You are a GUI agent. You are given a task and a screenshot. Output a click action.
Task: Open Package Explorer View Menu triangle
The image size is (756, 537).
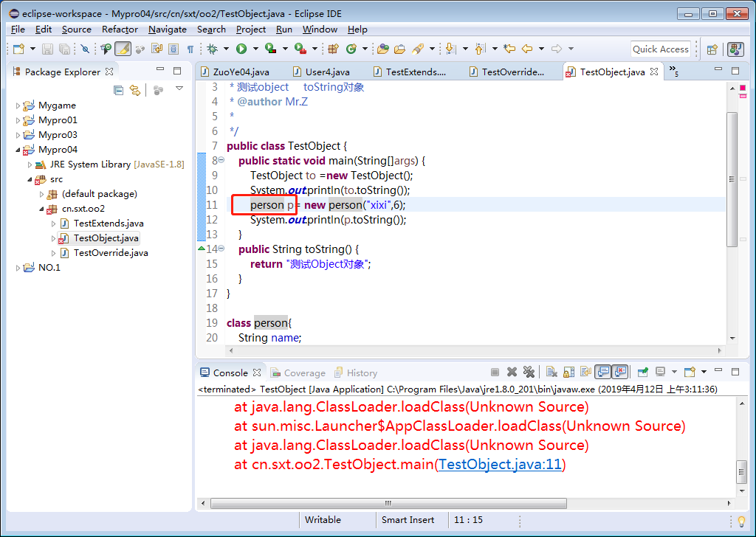pyautogui.click(x=179, y=89)
